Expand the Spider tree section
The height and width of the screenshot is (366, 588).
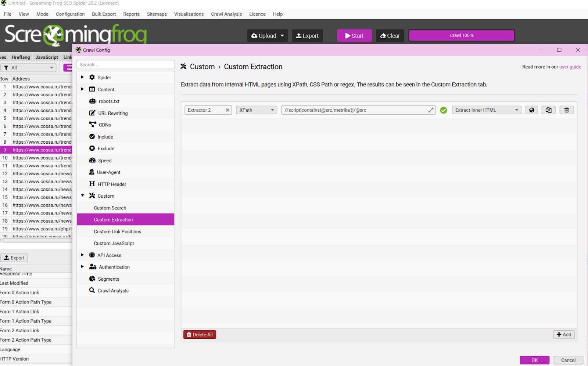click(82, 78)
